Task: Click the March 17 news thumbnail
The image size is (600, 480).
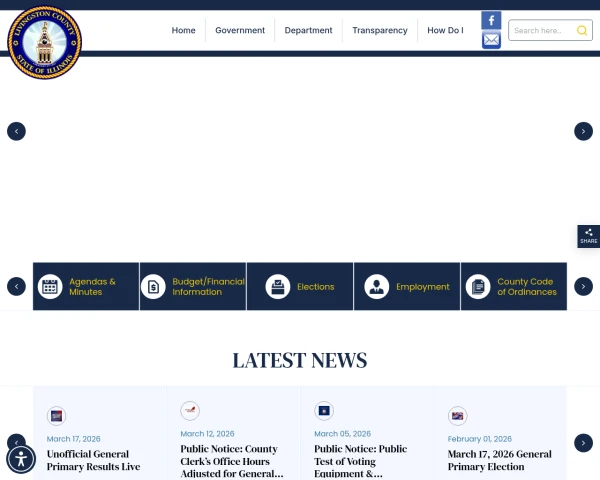Action: (56, 416)
